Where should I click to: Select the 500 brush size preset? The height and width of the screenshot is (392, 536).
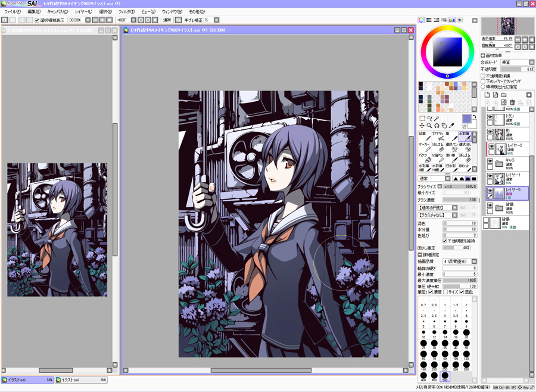click(x=445, y=377)
